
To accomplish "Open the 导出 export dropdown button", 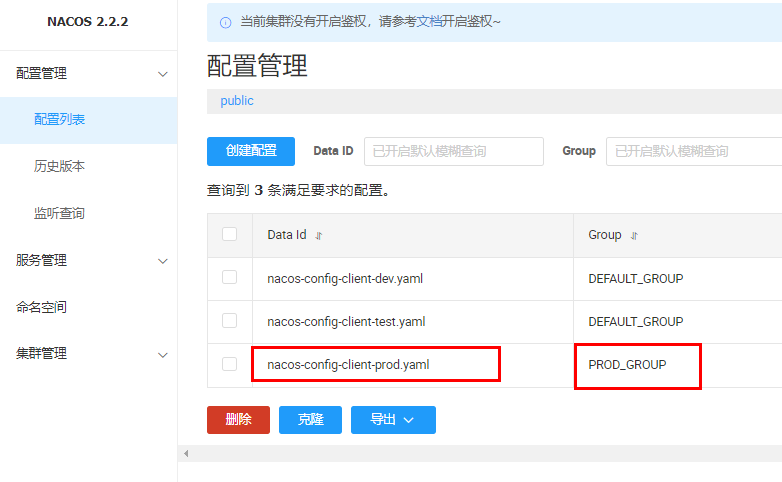I will [393, 420].
